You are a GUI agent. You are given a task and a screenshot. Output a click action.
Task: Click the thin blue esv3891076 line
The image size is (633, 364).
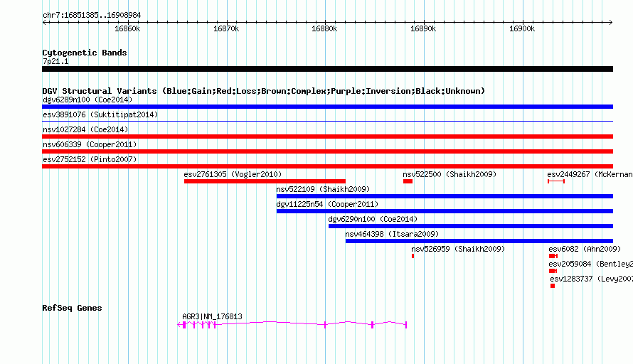pyautogui.click(x=327, y=121)
